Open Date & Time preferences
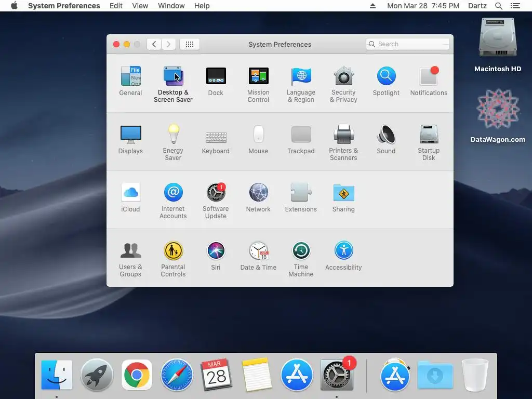This screenshot has width=532, height=399. point(258,256)
